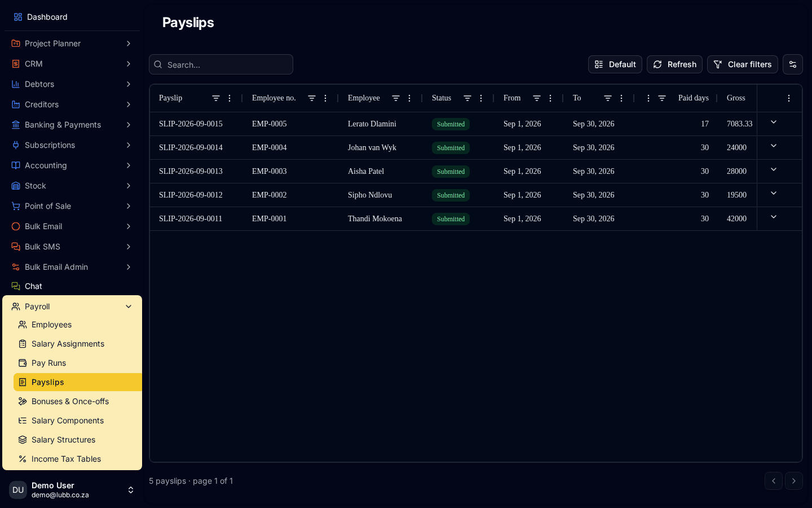Click the Default view button
Image resolution: width=812 pixels, height=508 pixels.
coord(615,64)
